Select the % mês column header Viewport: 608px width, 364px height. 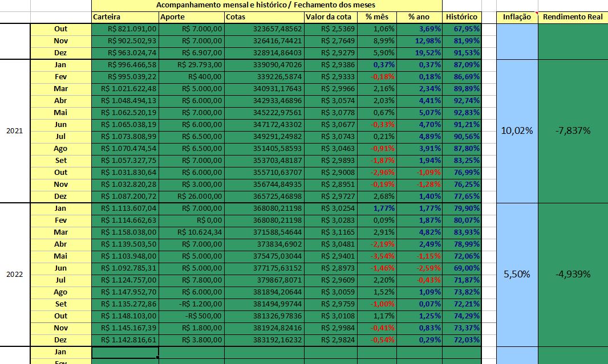click(377, 17)
